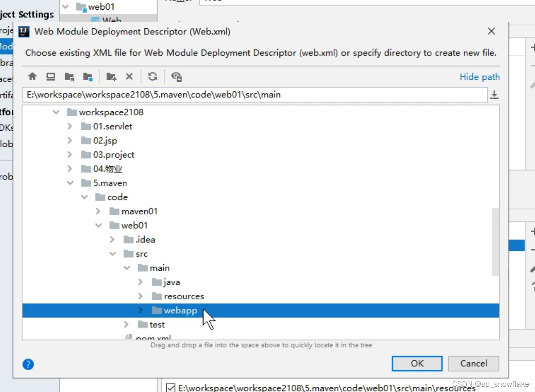The height and width of the screenshot is (392, 535).
Task: Expand the maven01 folder
Action: [x=98, y=211]
